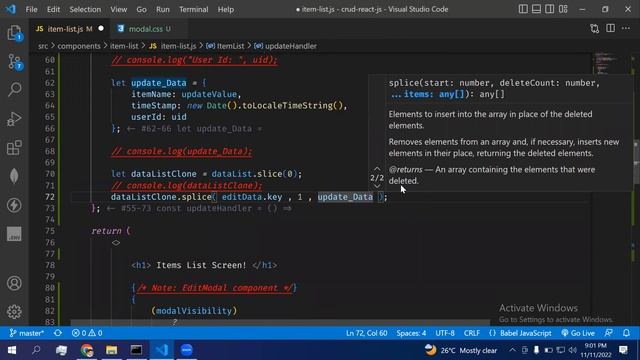This screenshot has width=640, height=360.
Task: Open the MongoDB leaf icon view
Action: click(x=14, y=176)
